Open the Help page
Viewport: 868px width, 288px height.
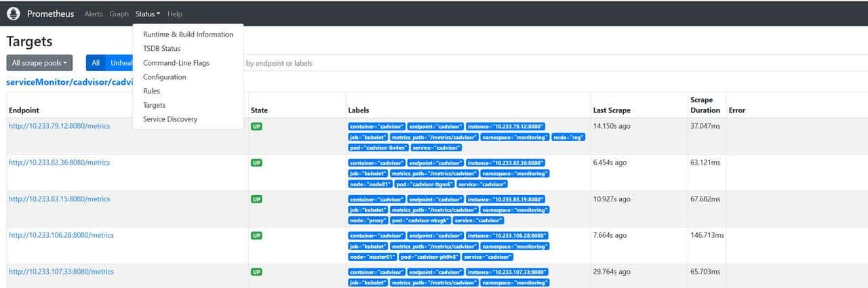174,14
